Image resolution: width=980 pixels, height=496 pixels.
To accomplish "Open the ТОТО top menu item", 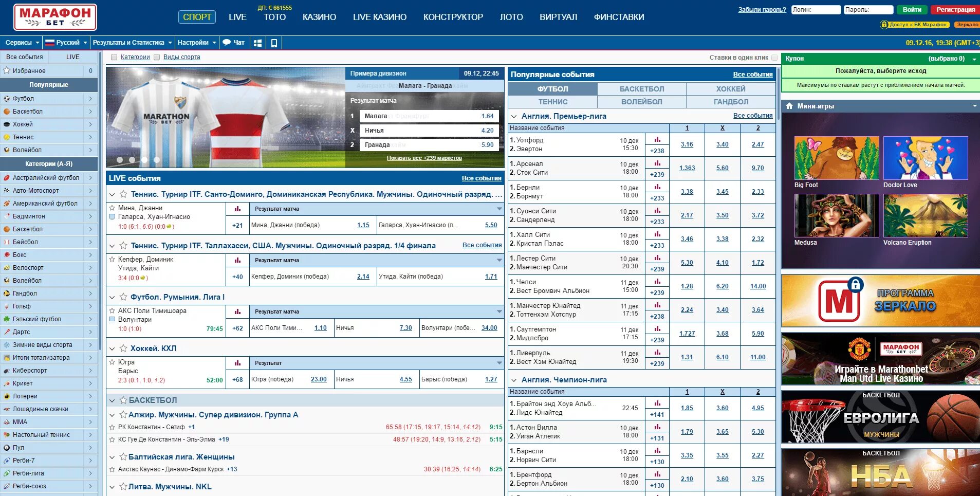I will (275, 17).
